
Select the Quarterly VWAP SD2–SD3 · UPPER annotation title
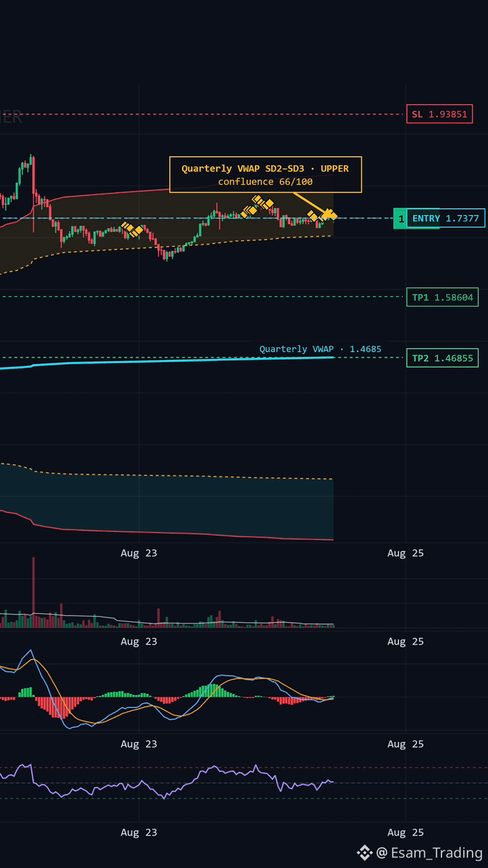click(x=265, y=169)
